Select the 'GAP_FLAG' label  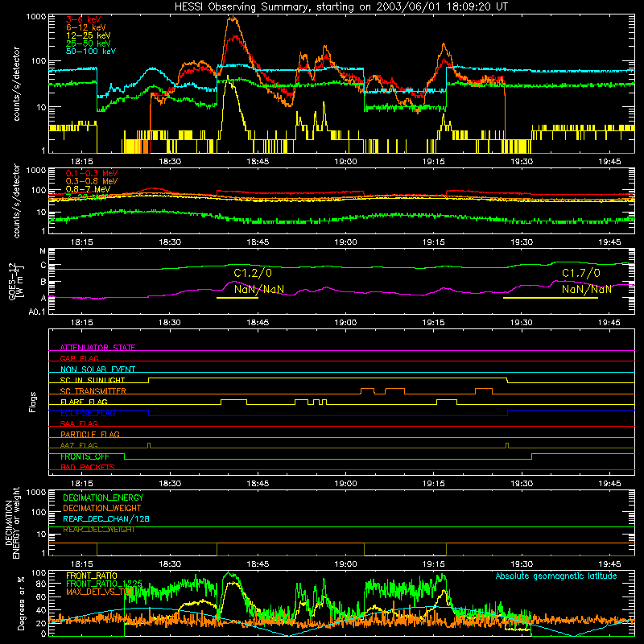(x=79, y=358)
